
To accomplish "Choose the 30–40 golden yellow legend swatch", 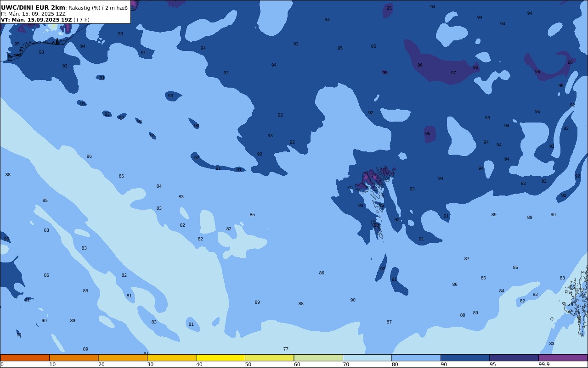I will (171, 357).
